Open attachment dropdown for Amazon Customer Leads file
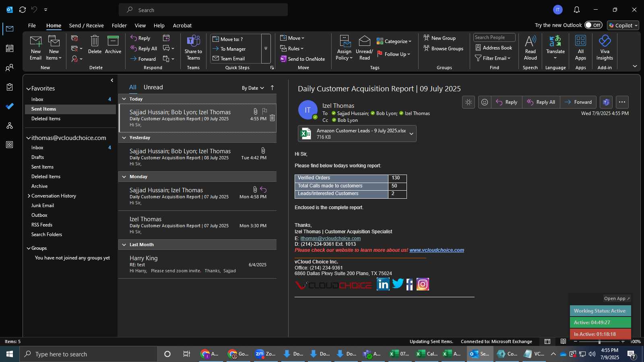644x362 pixels. 411,134
